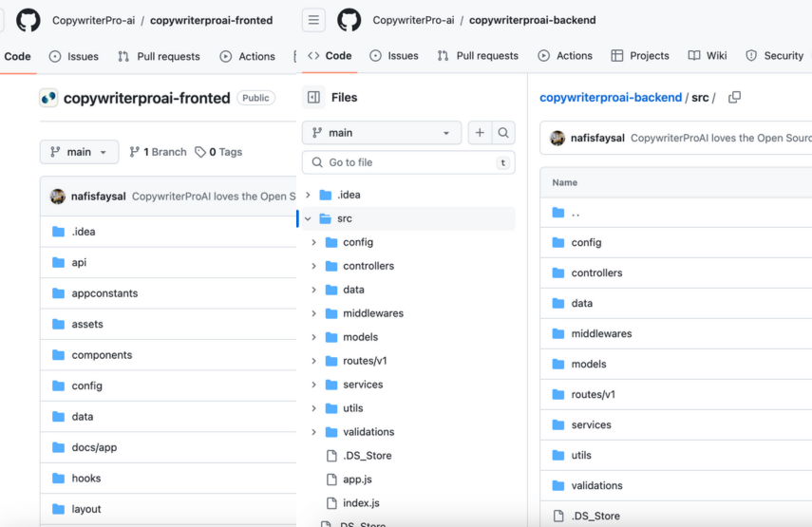This screenshot has width=812, height=527.
Task: Select the .DS_Store file under validations in the tree
Action: (368, 456)
